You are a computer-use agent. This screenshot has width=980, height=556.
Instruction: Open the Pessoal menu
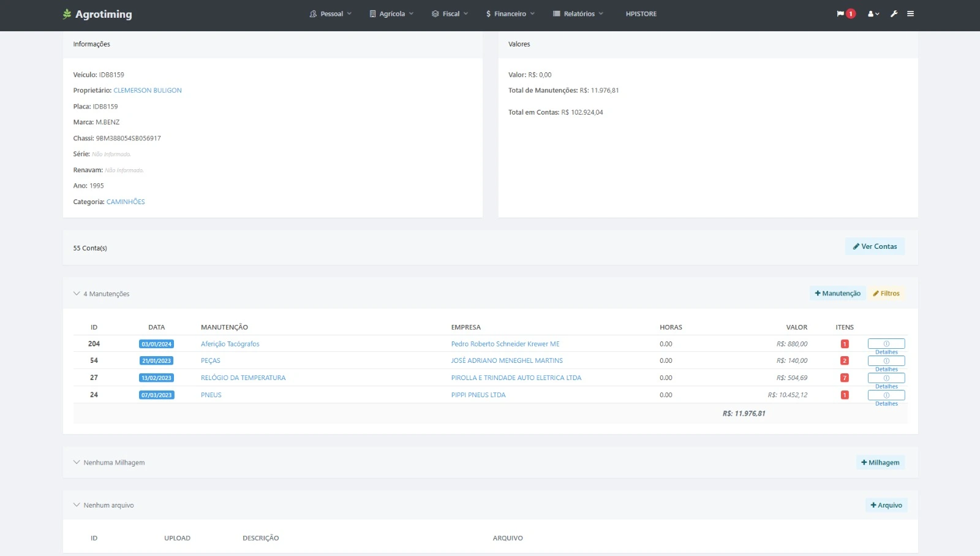coord(331,14)
